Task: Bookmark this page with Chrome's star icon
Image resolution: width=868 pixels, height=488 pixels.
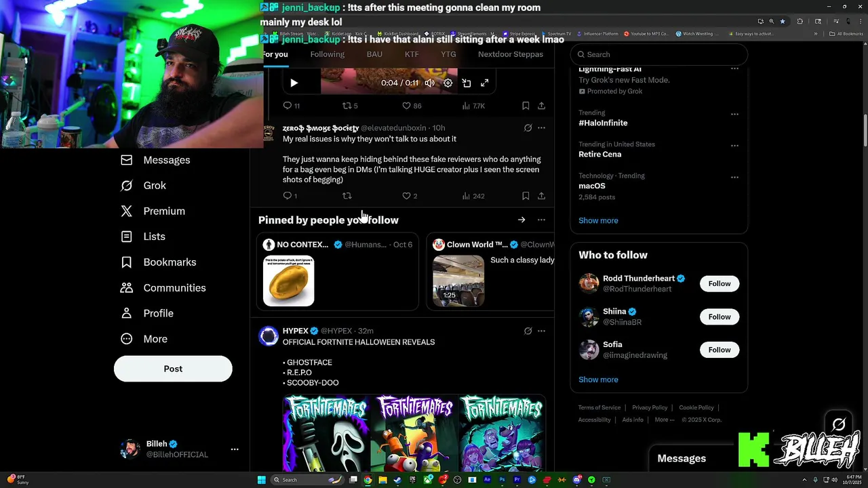Action: [783, 21]
